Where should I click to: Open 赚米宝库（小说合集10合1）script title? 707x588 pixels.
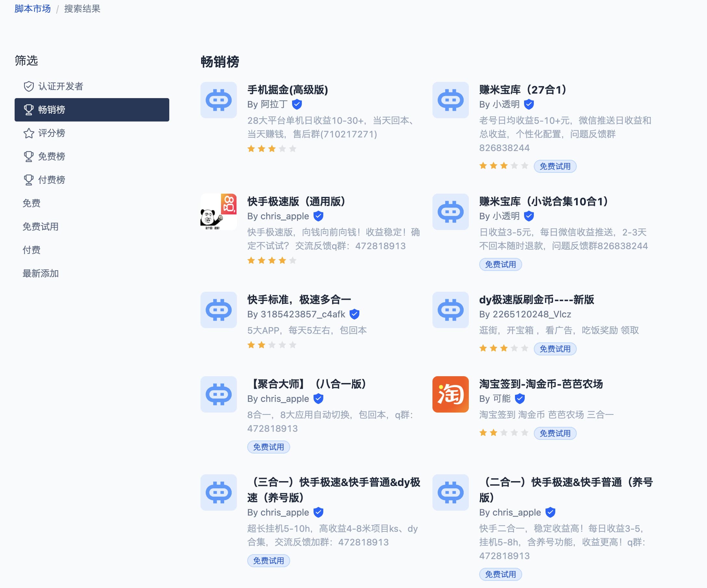click(x=543, y=201)
